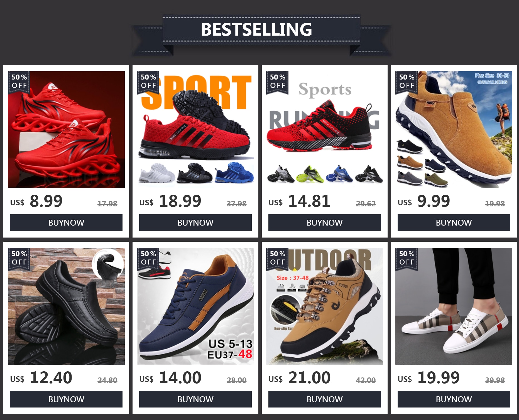
Task: Click BUYNOW for the US$ 14.00 navy sneakers
Action: coord(195,399)
